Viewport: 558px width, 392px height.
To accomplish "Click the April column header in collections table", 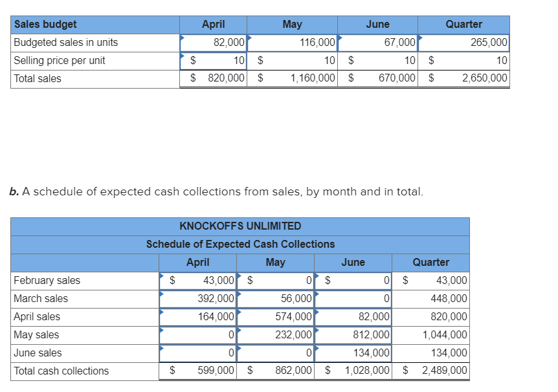I will pyautogui.click(x=198, y=263).
